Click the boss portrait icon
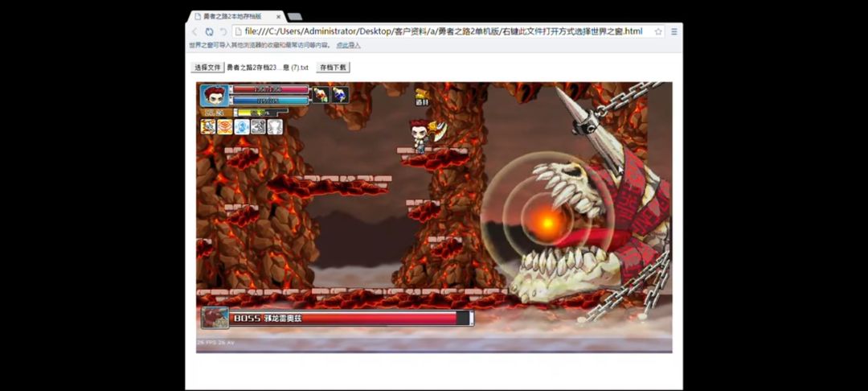Viewport: 868px width, 391px height. click(x=215, y=318)
